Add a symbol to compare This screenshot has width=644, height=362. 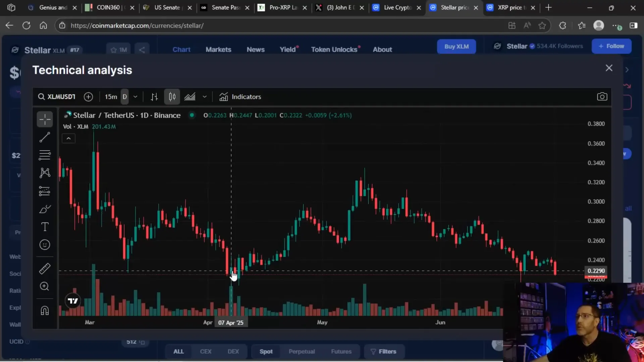[x=88, y=97]
